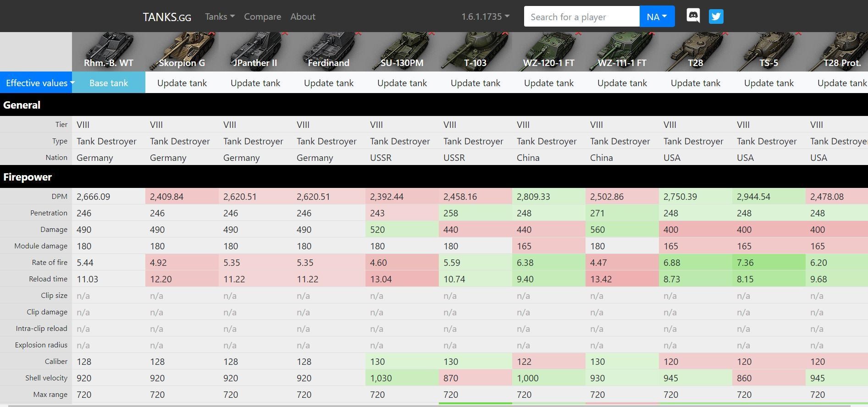Open the Twitter icon link

click(x=716, y=16)
